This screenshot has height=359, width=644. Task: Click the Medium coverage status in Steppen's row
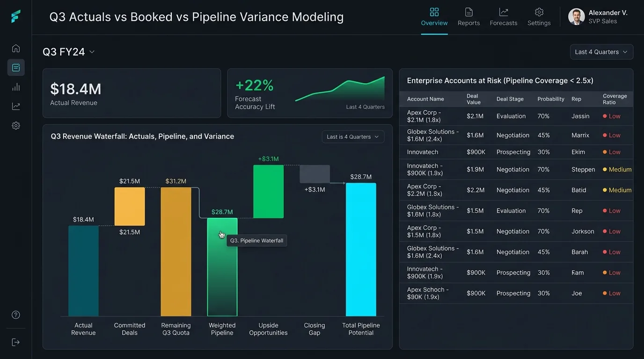pos(617,170)
